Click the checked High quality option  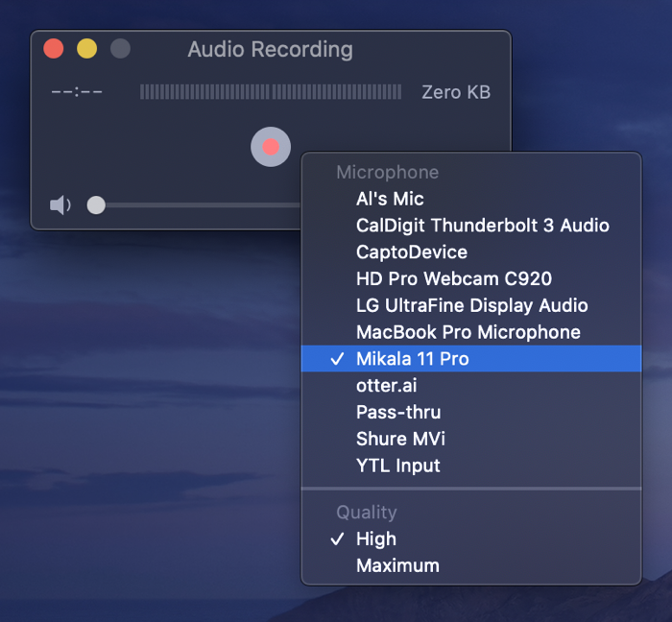375,538
